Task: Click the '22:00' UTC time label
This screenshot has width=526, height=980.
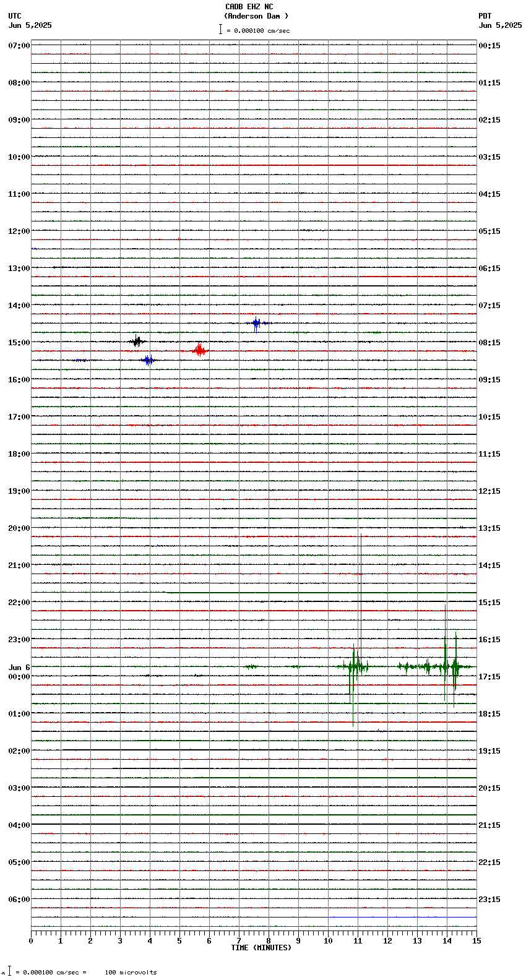Action: 19,603
